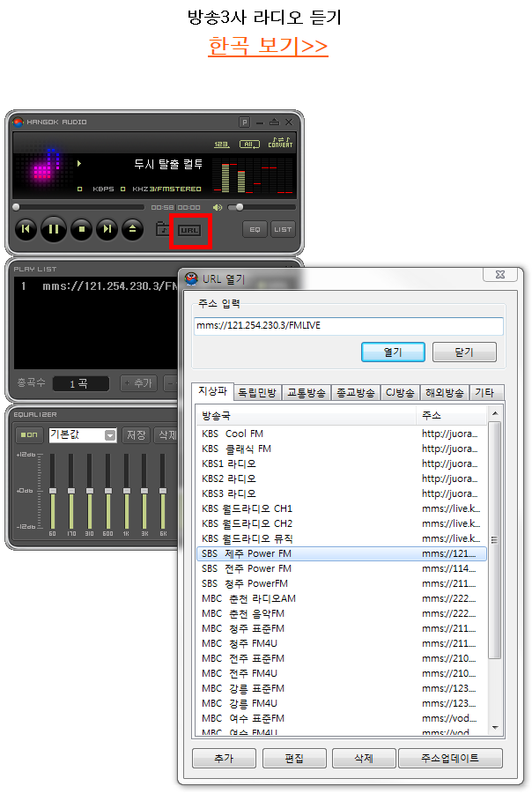Image resolution: width=532 pixels, height=801 pixels.
Task: Switch to the 기타 tab
Action: coord(485,393)
